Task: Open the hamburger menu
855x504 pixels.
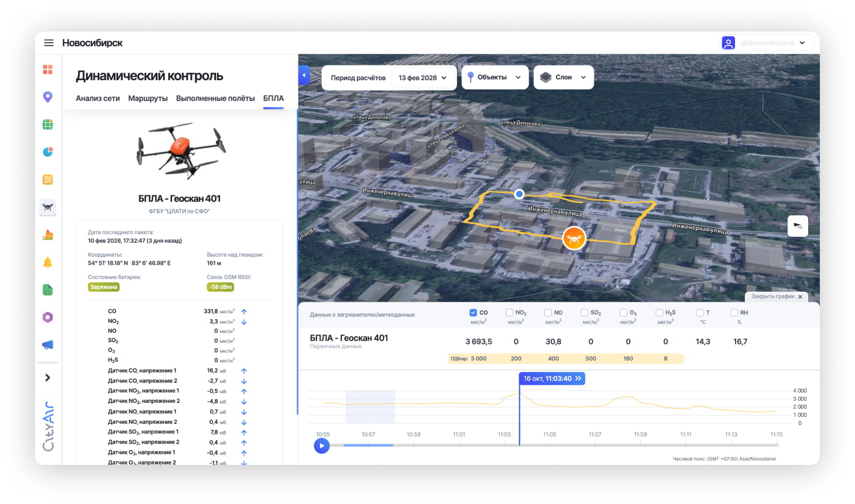Action: (49, 43)
